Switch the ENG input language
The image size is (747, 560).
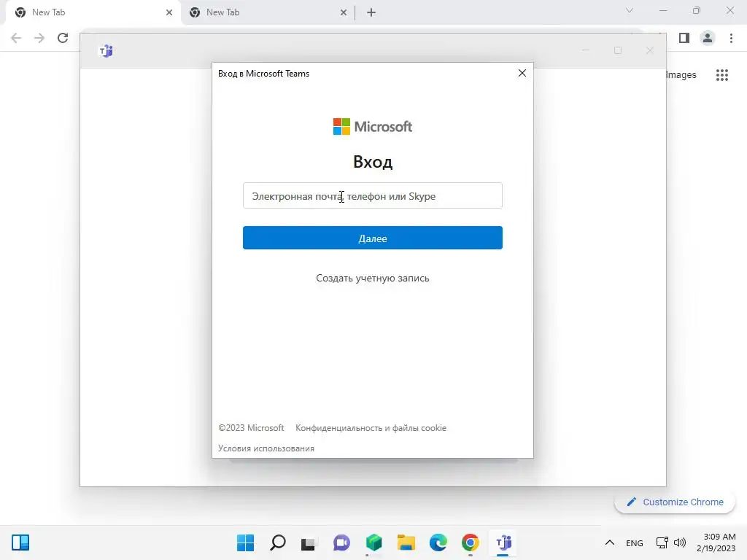(x=634, y=542)
